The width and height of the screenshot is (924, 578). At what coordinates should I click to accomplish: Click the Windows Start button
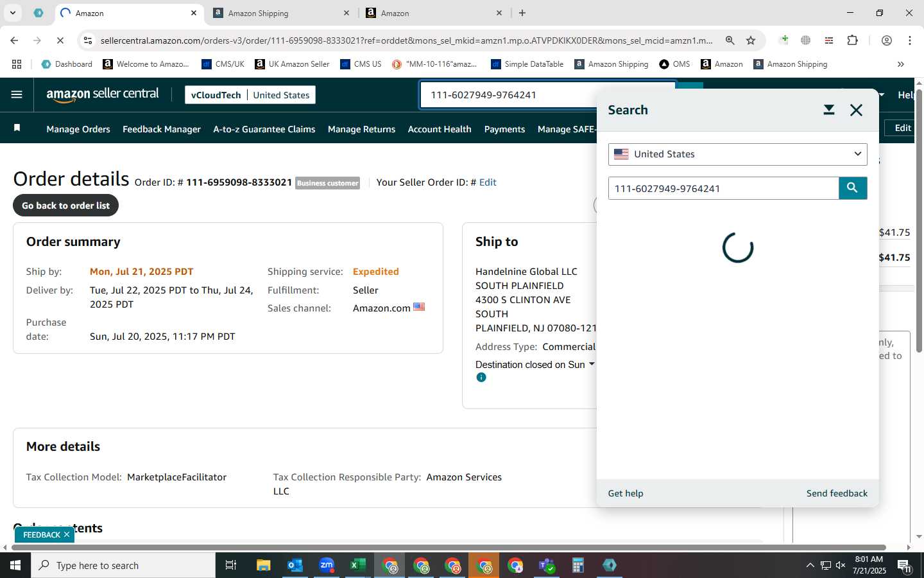pos(15,565)
